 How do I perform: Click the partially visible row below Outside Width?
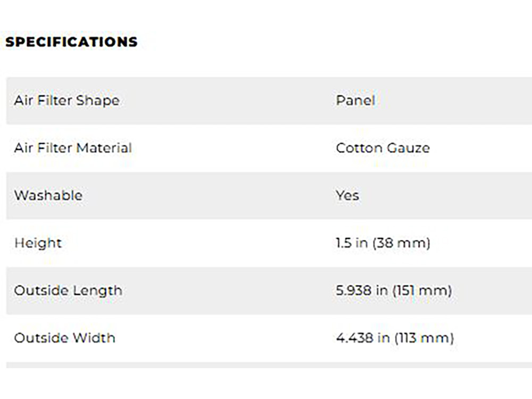[x=269, y=365]
